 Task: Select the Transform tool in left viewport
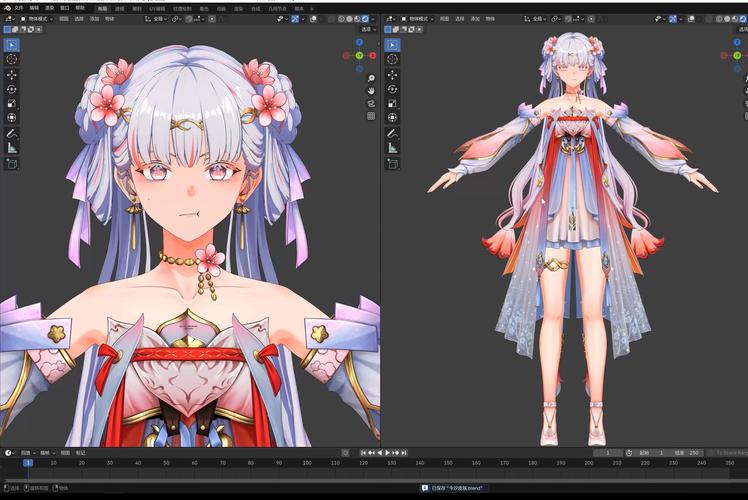tap(11, 117)
